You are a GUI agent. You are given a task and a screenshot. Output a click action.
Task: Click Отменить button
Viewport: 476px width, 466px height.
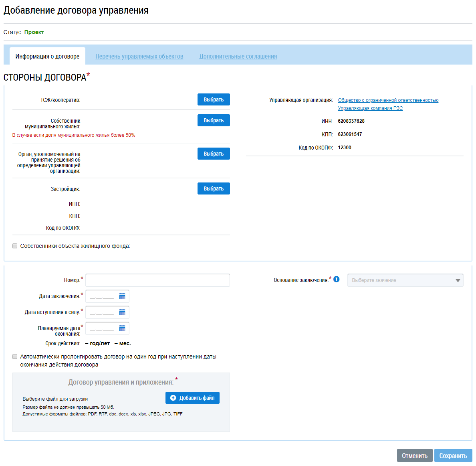pos(415,456)
